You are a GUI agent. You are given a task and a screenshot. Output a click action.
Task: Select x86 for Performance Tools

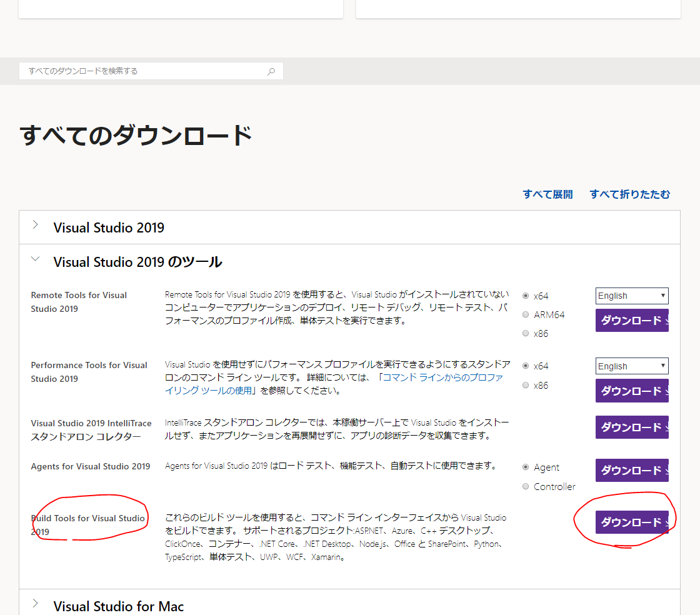[x=526, y=385]
